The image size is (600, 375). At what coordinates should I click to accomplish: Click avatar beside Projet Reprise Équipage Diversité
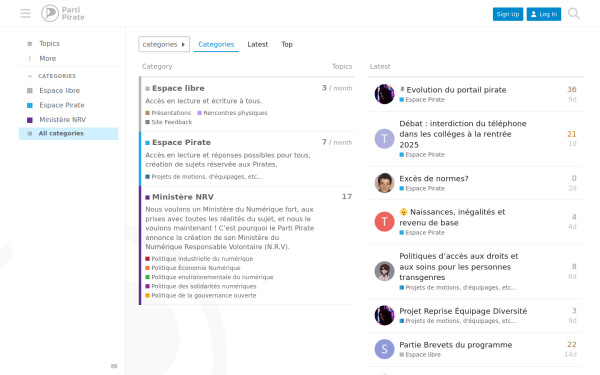tap(384, 315)
